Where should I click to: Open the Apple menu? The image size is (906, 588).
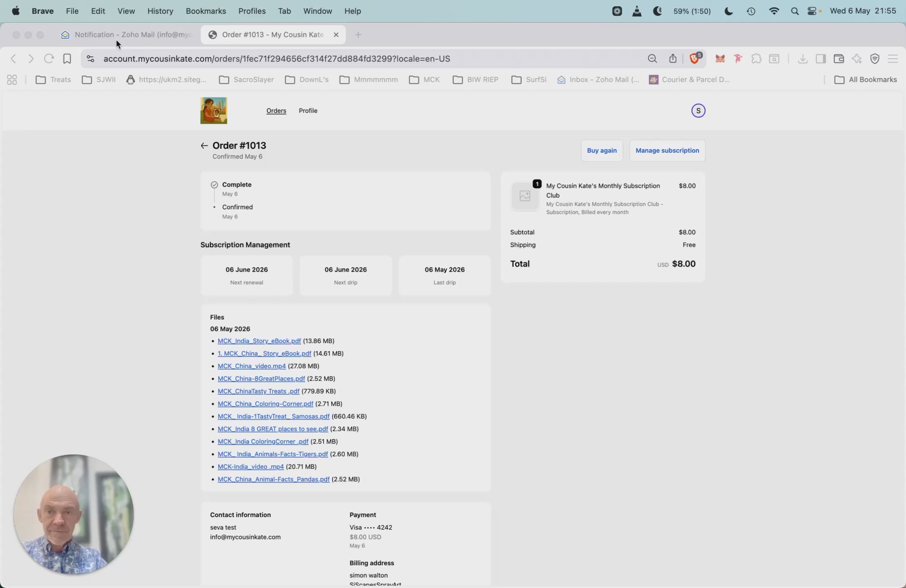(16, 11)
